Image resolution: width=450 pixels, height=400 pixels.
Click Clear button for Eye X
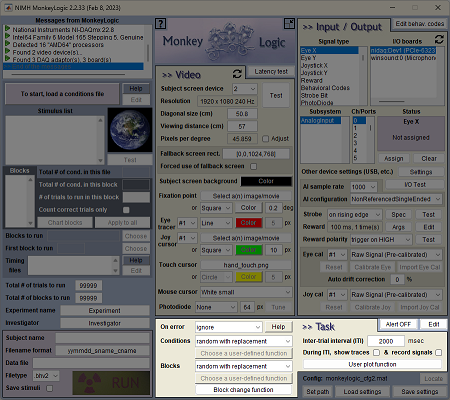click(x=429, y=159)
